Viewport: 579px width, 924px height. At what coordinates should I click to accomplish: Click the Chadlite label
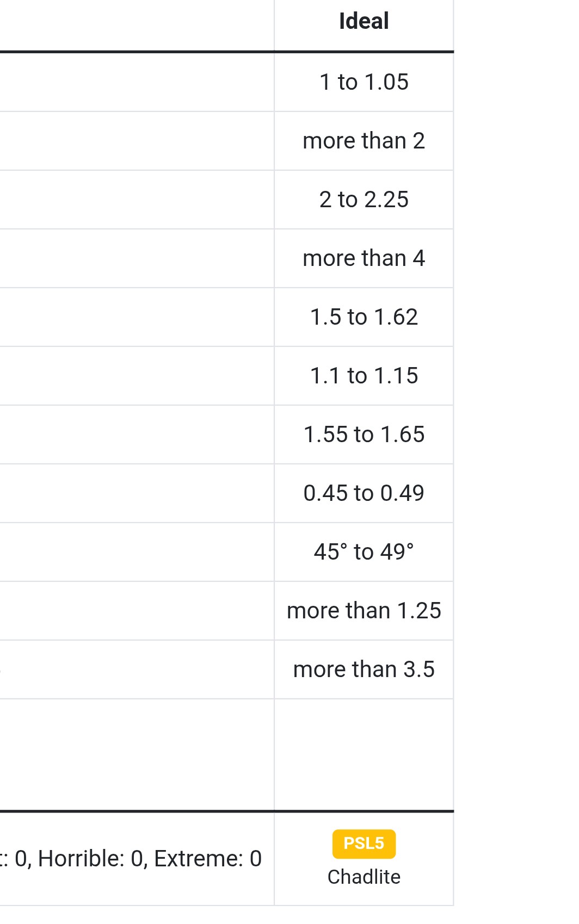click(364, 877)
